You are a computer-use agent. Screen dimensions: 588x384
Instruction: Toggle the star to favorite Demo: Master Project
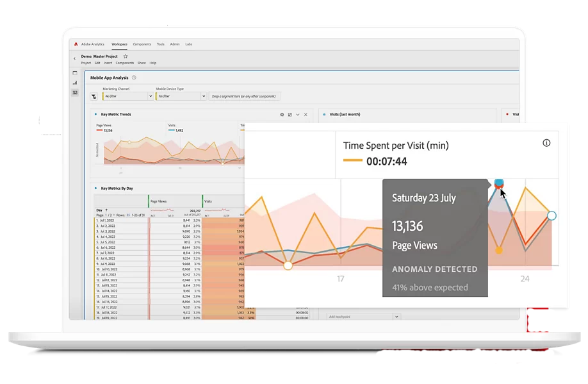click(126, 56)
